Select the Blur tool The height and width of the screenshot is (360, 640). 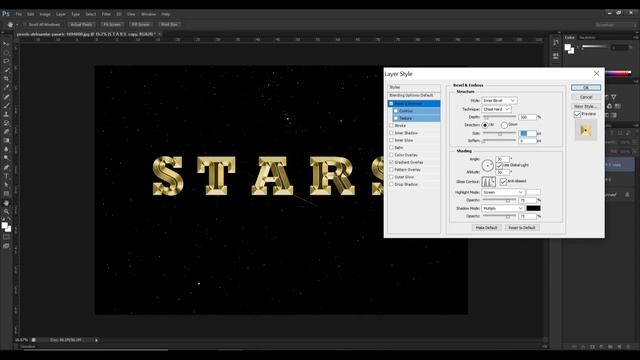[6, 149]
